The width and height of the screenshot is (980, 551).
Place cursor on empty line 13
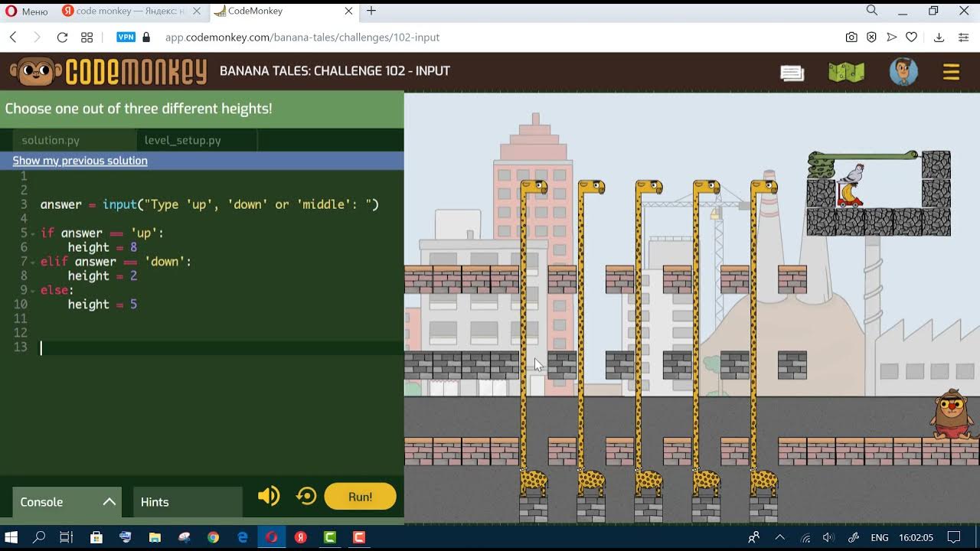pyautogui.click(x=222, y=347)
